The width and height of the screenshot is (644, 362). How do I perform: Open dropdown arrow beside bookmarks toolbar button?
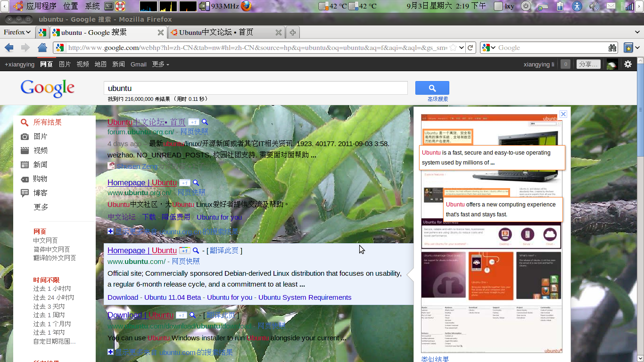637,48
